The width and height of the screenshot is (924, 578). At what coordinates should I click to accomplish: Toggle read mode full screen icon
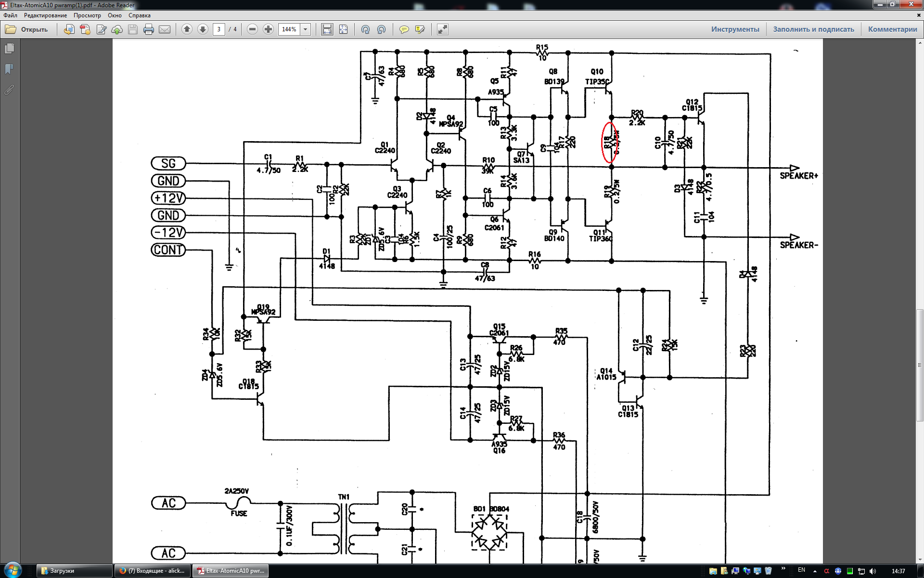pos(442,29)
